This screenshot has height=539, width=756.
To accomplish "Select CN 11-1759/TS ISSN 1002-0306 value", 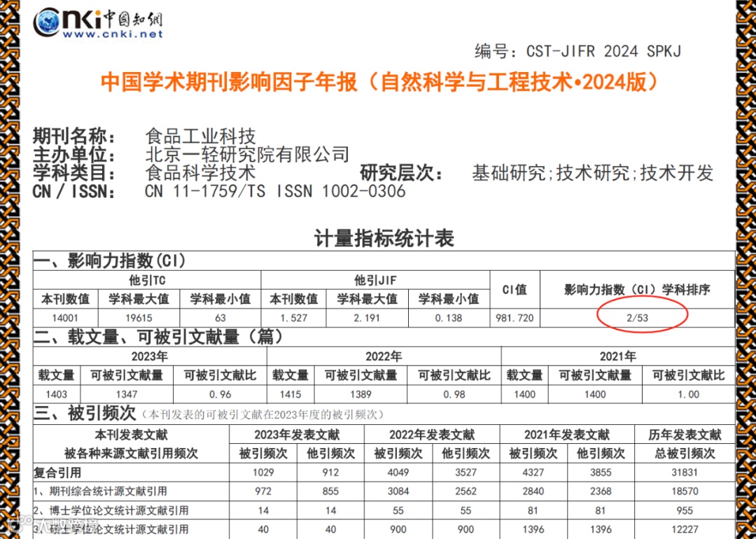I will click(275, 191).
